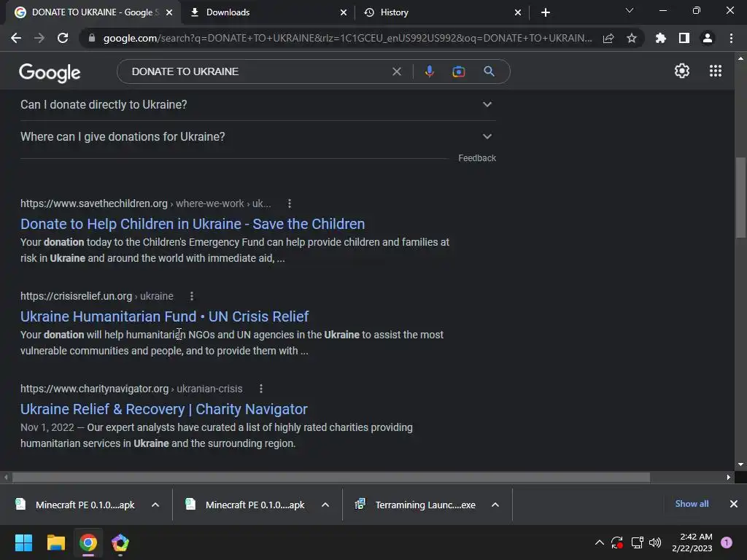Open the taskbar clock and date
747x560 pixels.
[692, 542]
